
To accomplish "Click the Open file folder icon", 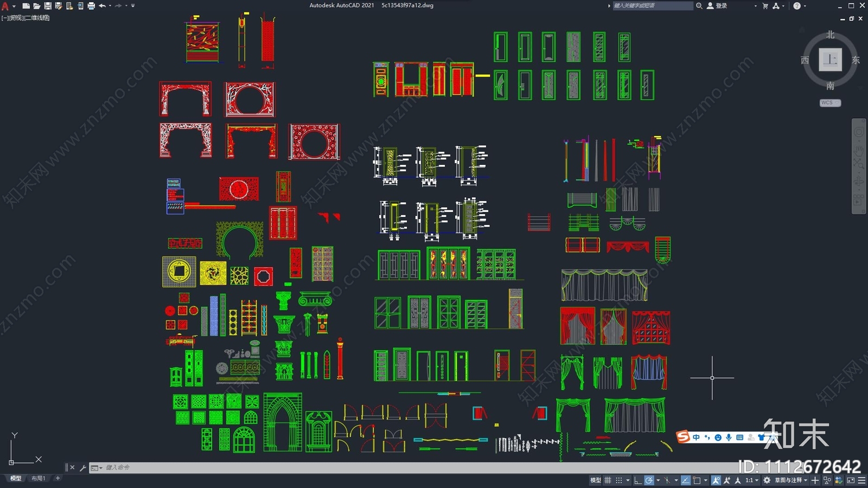I will pos(37,6).
